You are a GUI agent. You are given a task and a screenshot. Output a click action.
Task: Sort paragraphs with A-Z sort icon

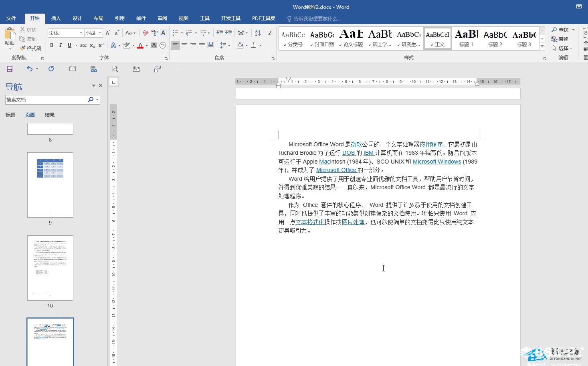[x=258, y=33]
